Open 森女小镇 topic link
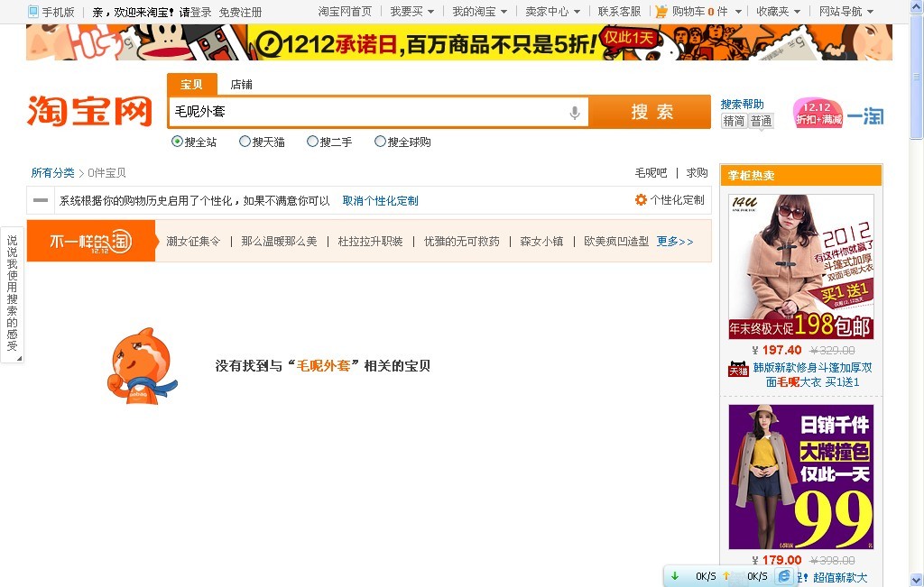Screen dimensions: 924x587 [541, 242]
